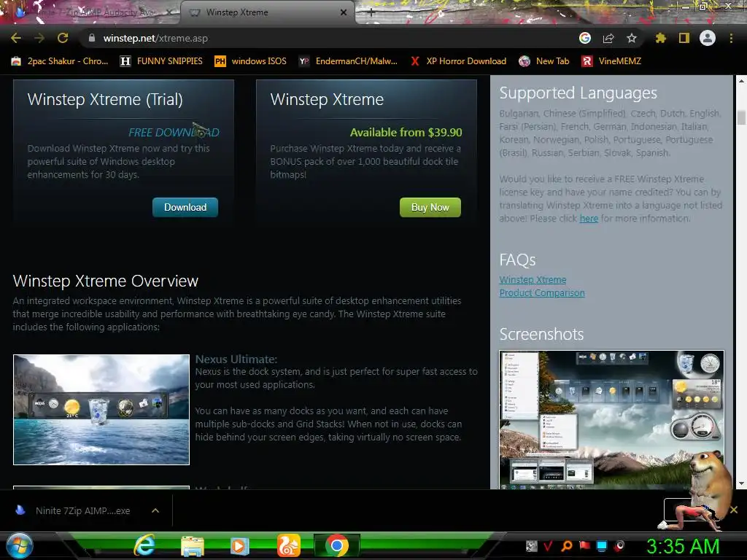This screenshot has width=747, height=560.
Task: Open a new tab with the plus button
Action: pyautogui.click(x=371, y=13)
